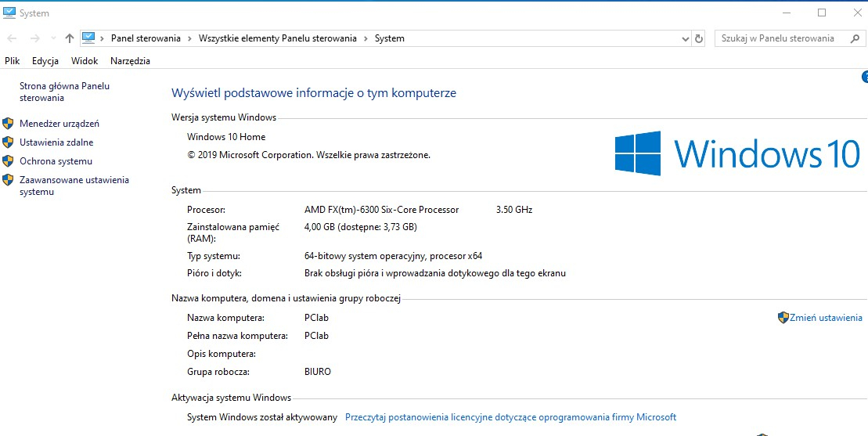Open Ochrona systemu
The height and width of the screenshot is (436, 868).
[56, 161]
